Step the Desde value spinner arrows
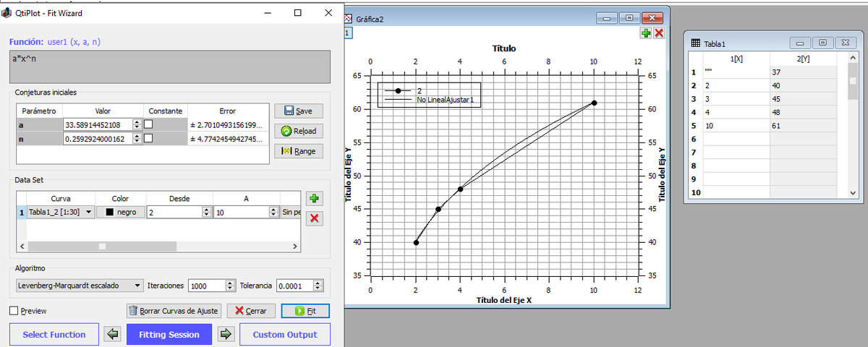Screen dimensions: 868x347 coord(208,213)
